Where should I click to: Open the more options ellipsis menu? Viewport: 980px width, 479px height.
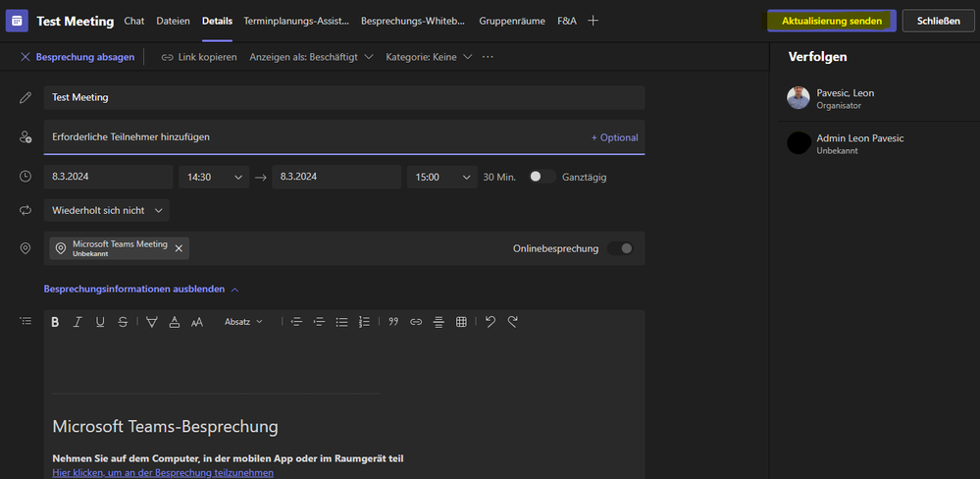click(x=489, y=57)
